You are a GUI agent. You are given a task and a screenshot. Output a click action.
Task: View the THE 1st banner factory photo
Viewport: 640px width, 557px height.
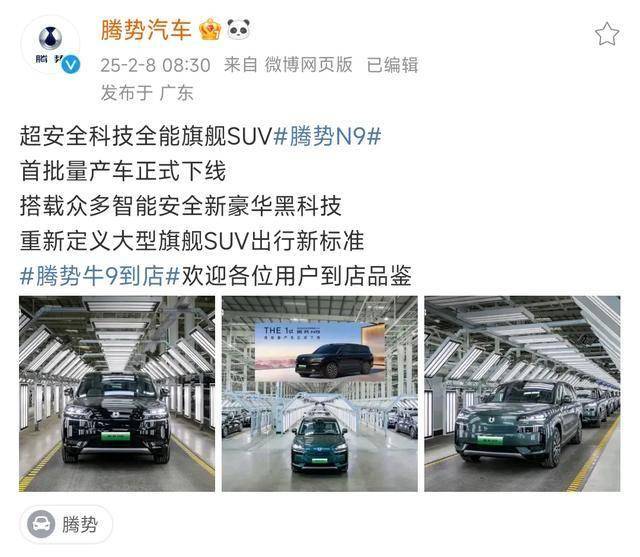(320, 394)
